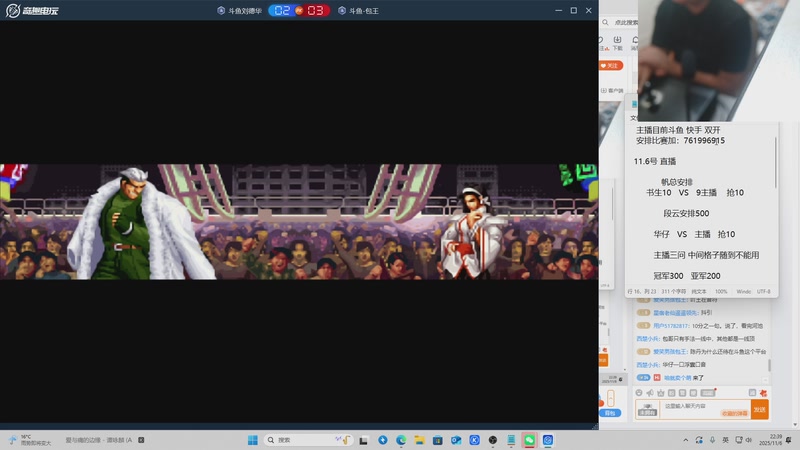Click the chat message input field
The width and height of the screenshot is (800, 450).
[706, 409]
